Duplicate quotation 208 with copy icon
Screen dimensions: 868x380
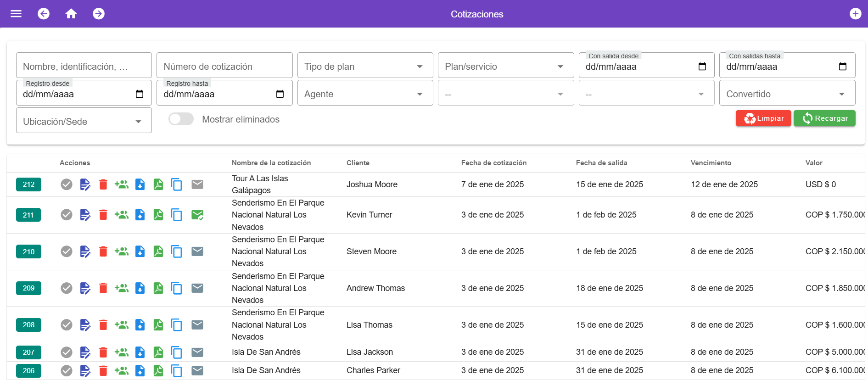pyautogui.click(x=177, y=325)
